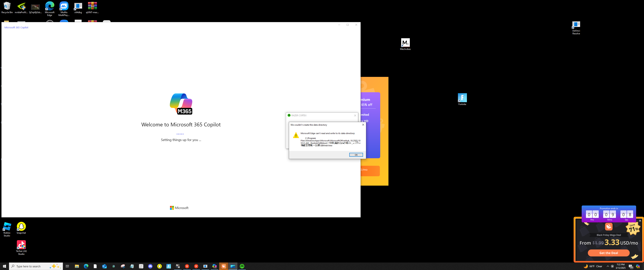The image size is (644, 270).
Task: Click the 'Type here to search' taskbar box
Action: (x=36, y=266)
